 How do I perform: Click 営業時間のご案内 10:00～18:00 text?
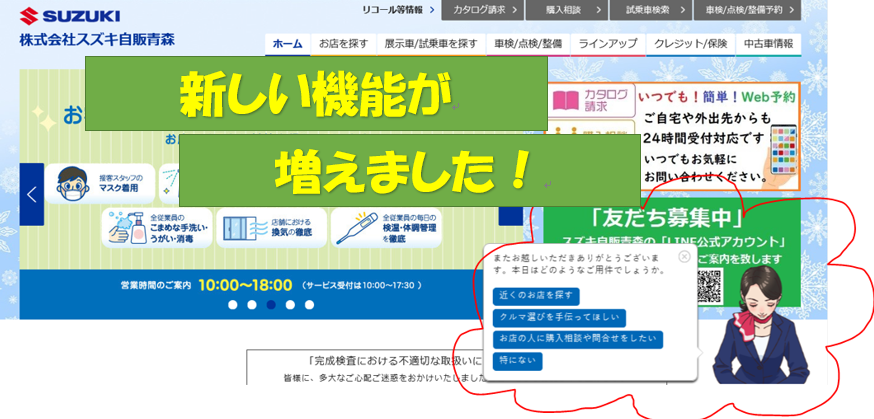pyautogui.click(x=271, y=285)
